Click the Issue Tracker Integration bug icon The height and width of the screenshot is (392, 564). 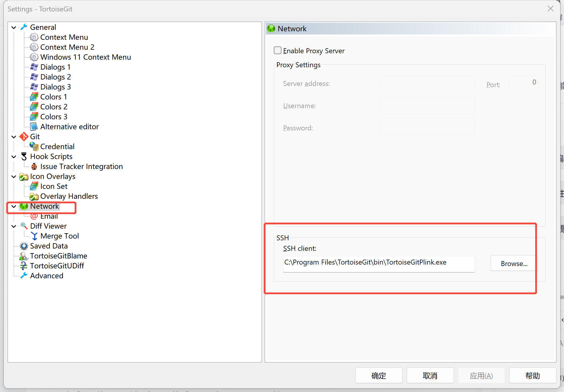click(x=34, y=166)
